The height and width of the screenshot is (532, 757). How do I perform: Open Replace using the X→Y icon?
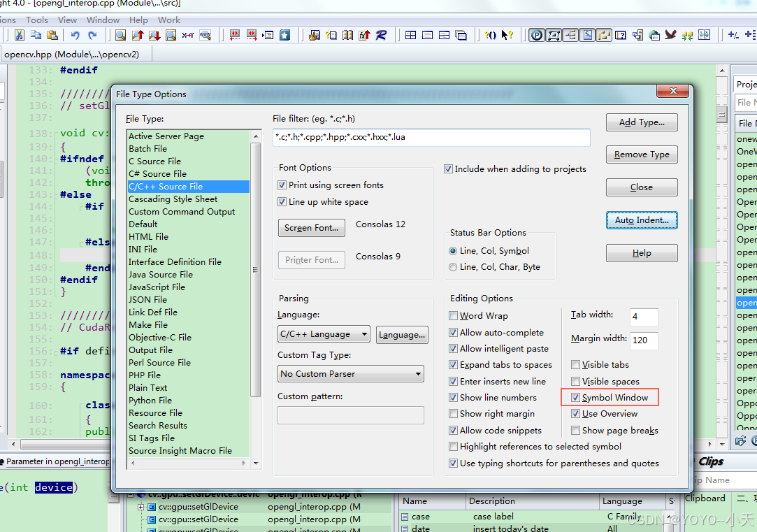tap(188, 35)
